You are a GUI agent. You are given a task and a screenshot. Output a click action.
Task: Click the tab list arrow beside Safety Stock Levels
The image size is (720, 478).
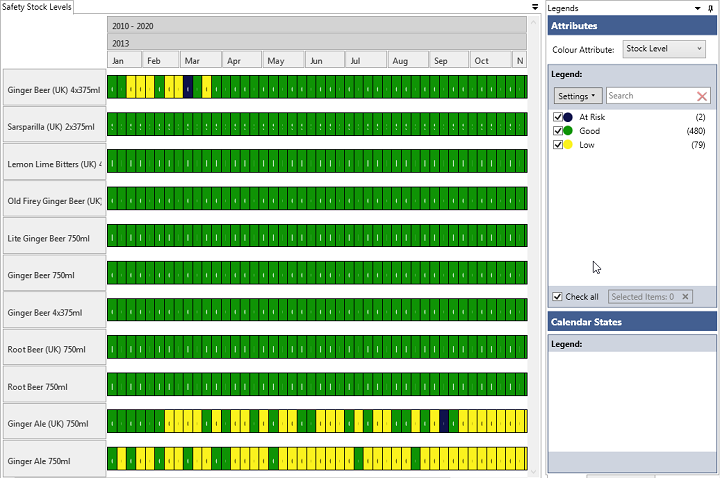pos(535,7)
